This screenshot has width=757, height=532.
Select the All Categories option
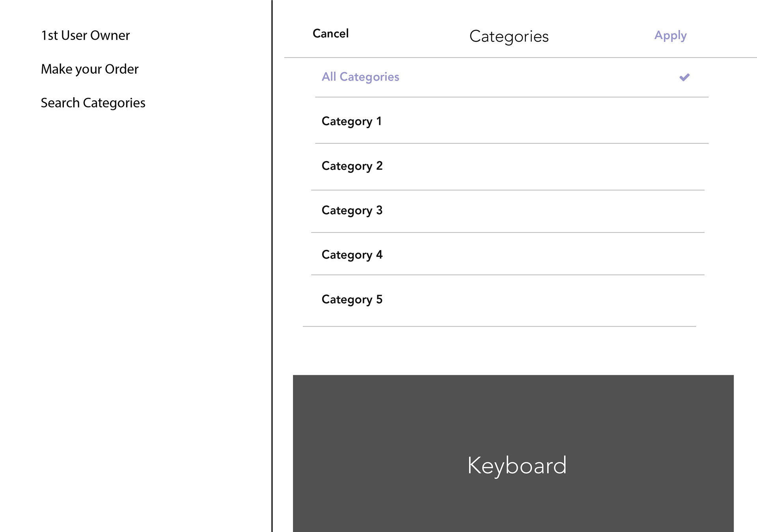[x=512, y=77]
